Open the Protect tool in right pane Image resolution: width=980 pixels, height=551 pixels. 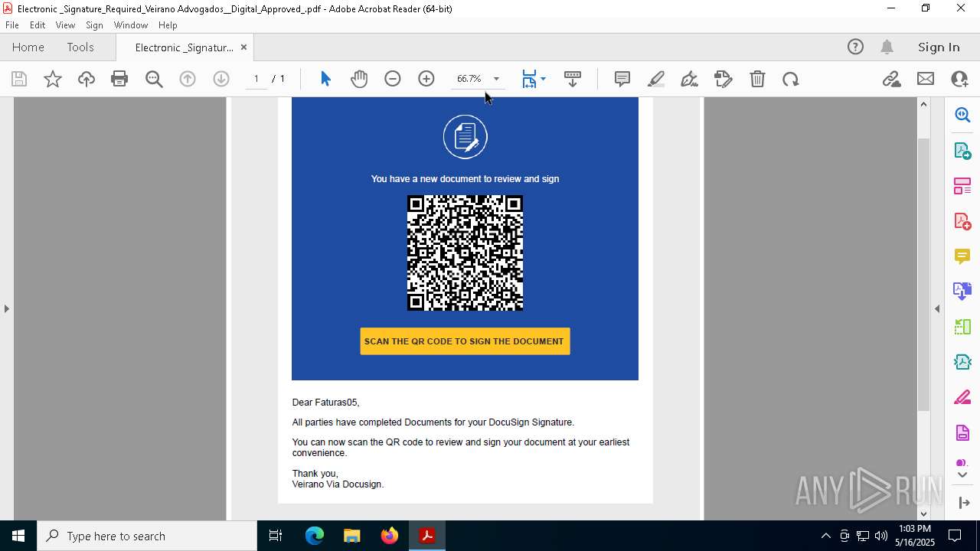(x=962, y=432)
